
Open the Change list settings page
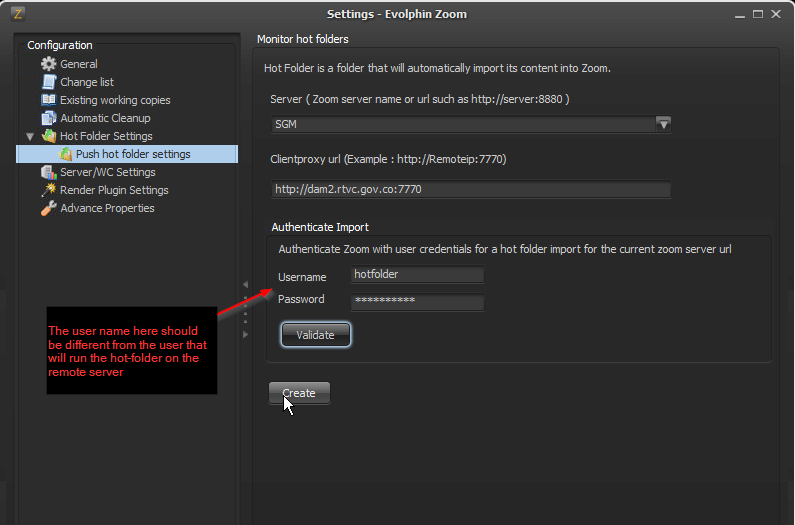[86, 82]
